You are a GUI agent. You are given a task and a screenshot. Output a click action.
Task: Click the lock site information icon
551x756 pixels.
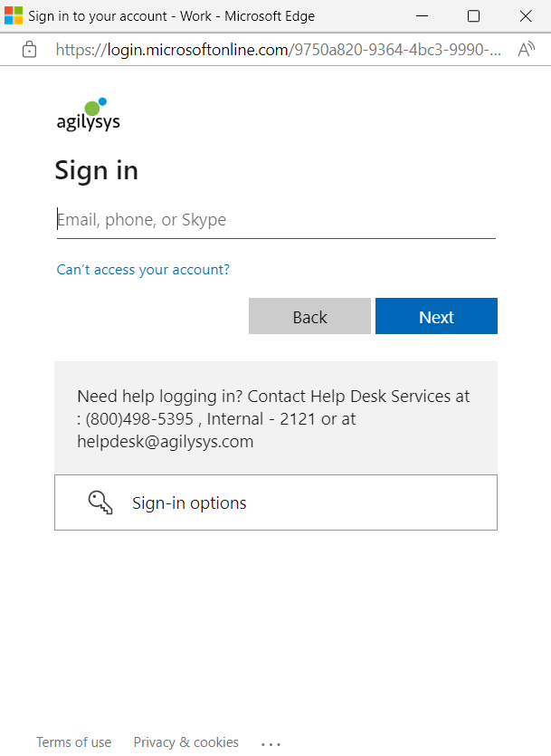click(29, 50)
